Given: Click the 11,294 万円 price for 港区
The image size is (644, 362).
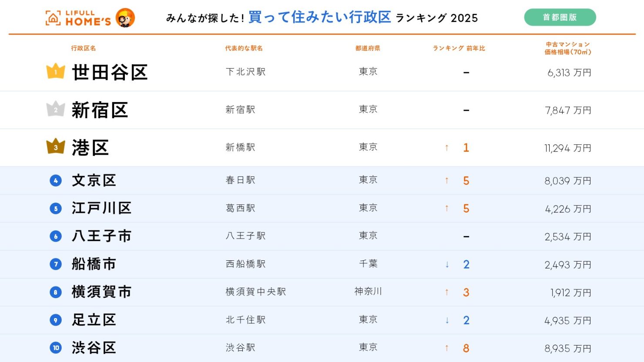Looking at the screenshot, I should point(568,147).
